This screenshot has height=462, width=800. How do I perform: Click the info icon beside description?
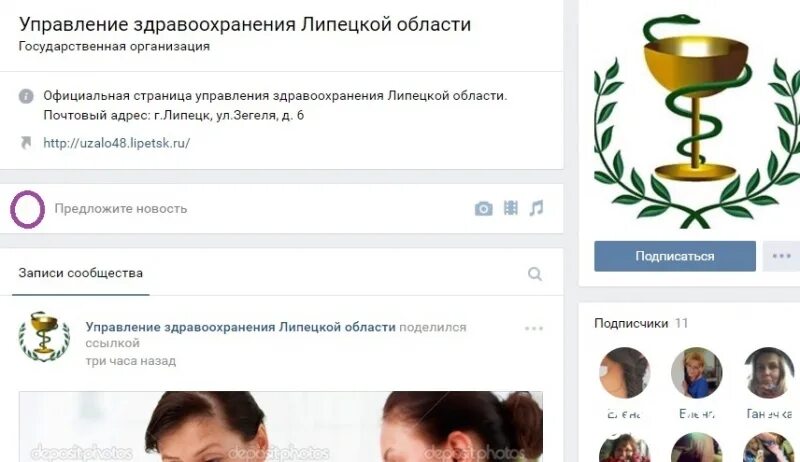tap(26, 96)
